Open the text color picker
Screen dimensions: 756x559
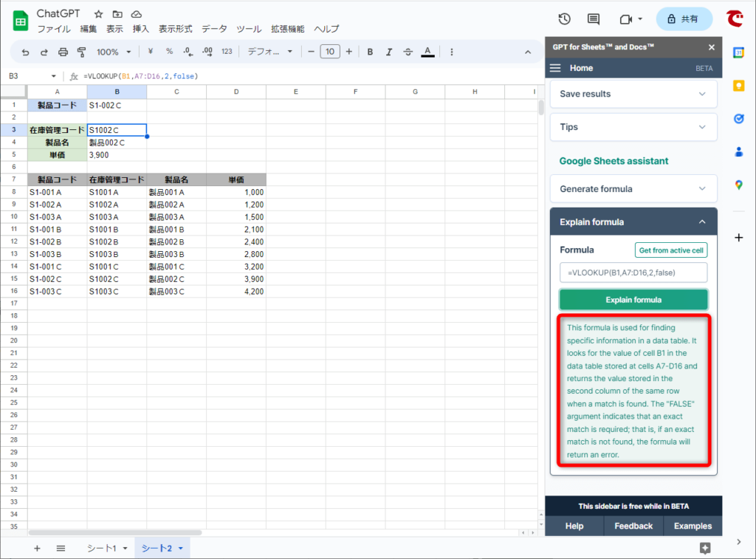427,52
